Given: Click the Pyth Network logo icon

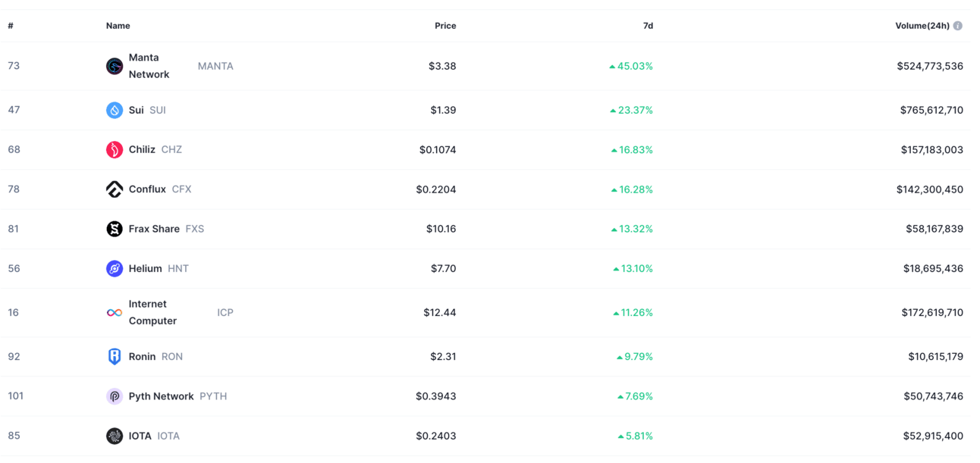Looking at the screenshot, I should click(x=115, y=396).
